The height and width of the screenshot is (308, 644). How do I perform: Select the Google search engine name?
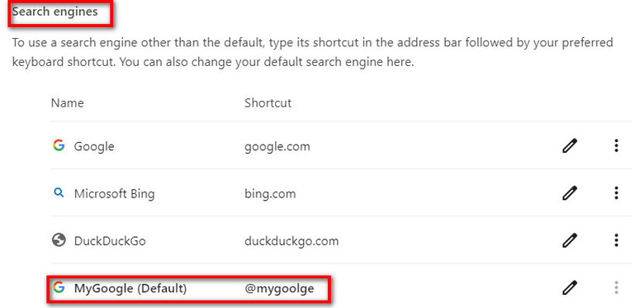94,146
